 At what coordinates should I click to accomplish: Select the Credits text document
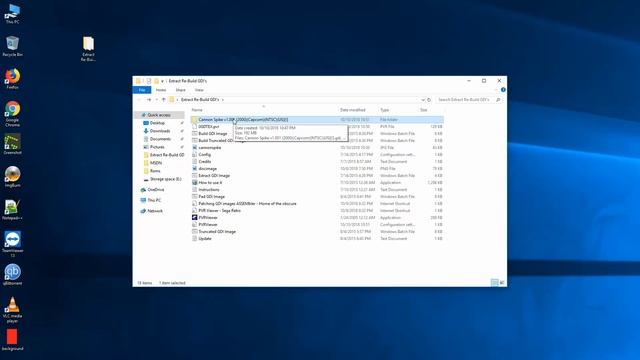point(204,162)
